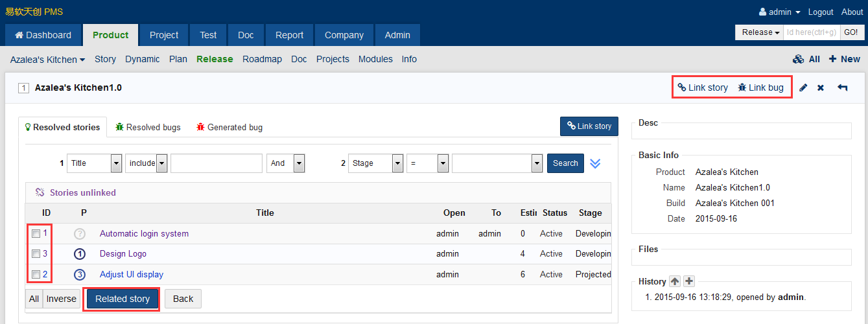Screen dimensions: 868x324
Task: Click the first search text input field
Action: click(216, 163)
